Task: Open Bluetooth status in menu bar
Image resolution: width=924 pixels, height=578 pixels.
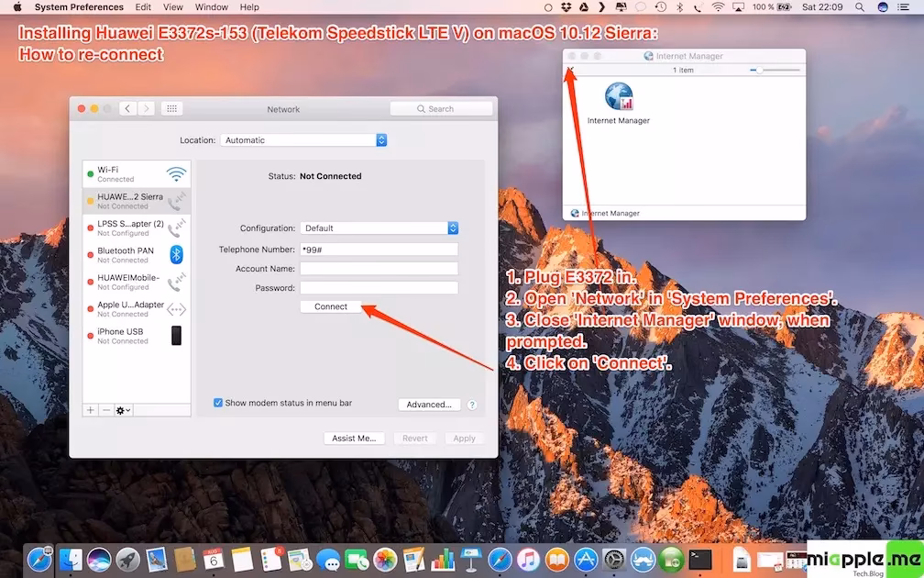Action: (x=679, y=7)
